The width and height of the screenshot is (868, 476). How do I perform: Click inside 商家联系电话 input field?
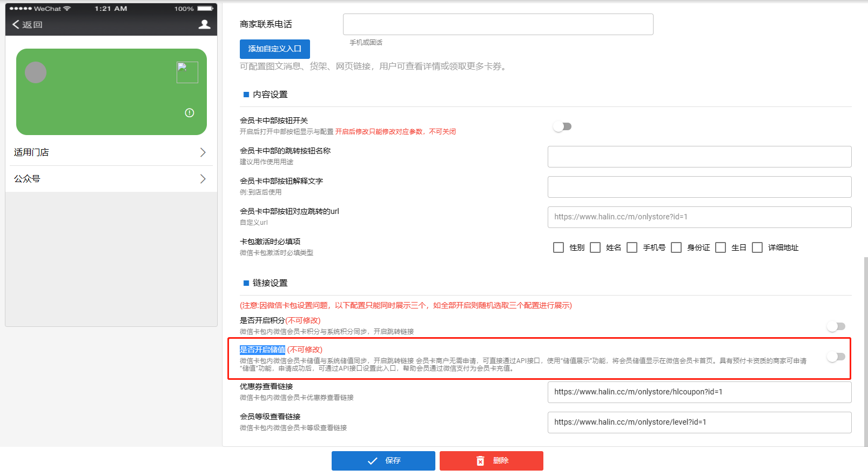pyautogui.click(x=498, y=24)
